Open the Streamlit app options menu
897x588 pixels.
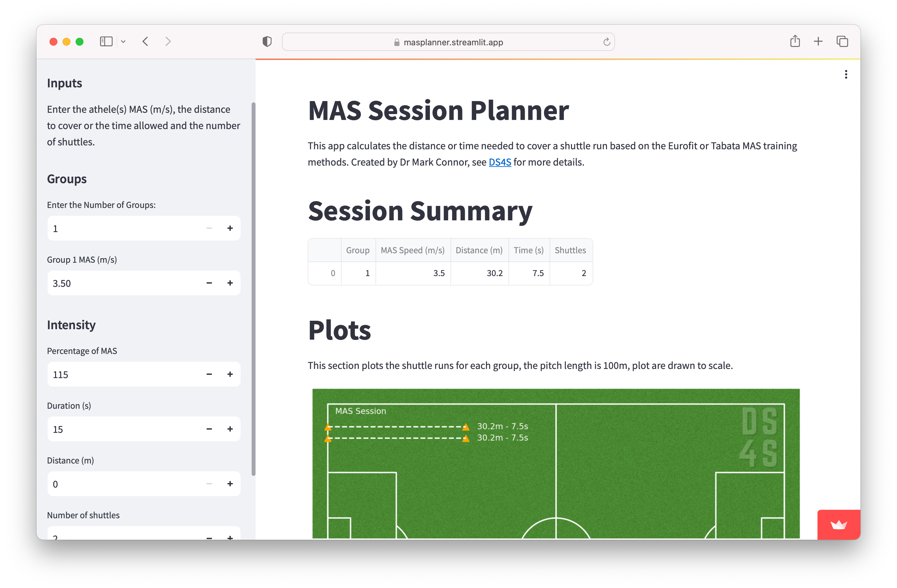[846, 74]
